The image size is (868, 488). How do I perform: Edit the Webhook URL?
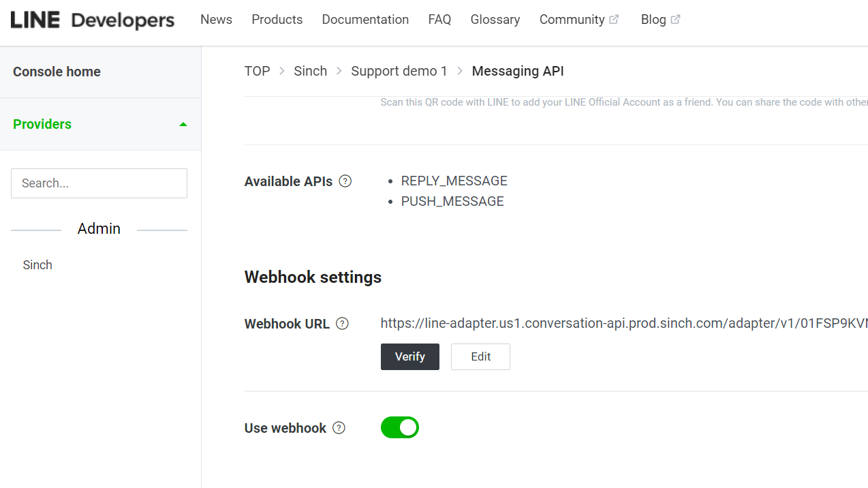click(x=480, y=356)
